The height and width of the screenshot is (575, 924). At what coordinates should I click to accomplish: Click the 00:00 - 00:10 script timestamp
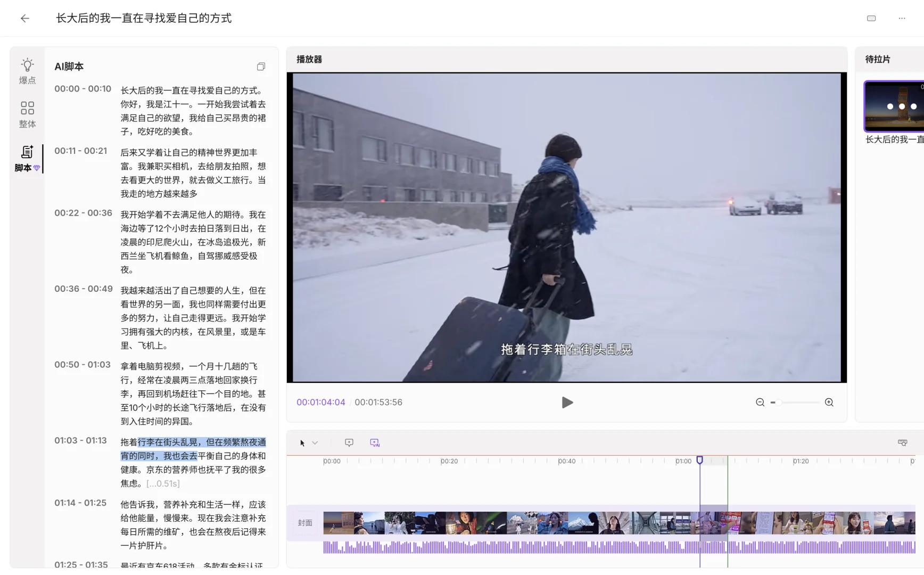[x=82, y=89]
